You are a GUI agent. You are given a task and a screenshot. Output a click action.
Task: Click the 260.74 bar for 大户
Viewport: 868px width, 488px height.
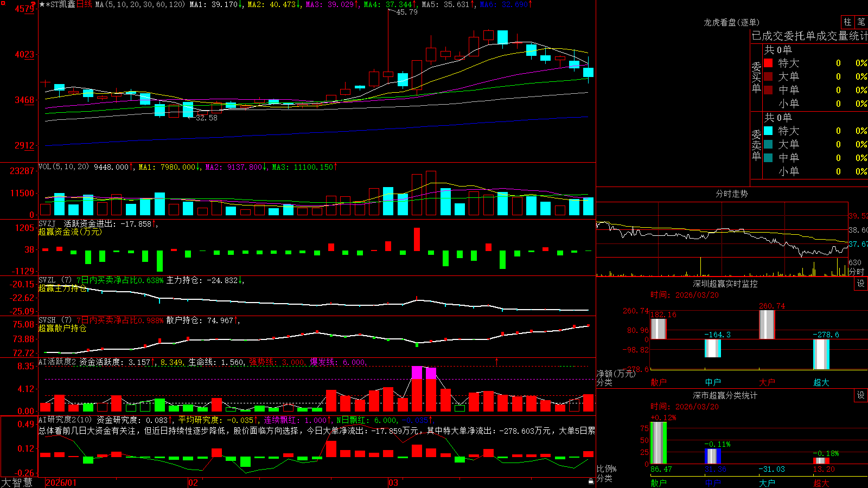coord(767,325)
